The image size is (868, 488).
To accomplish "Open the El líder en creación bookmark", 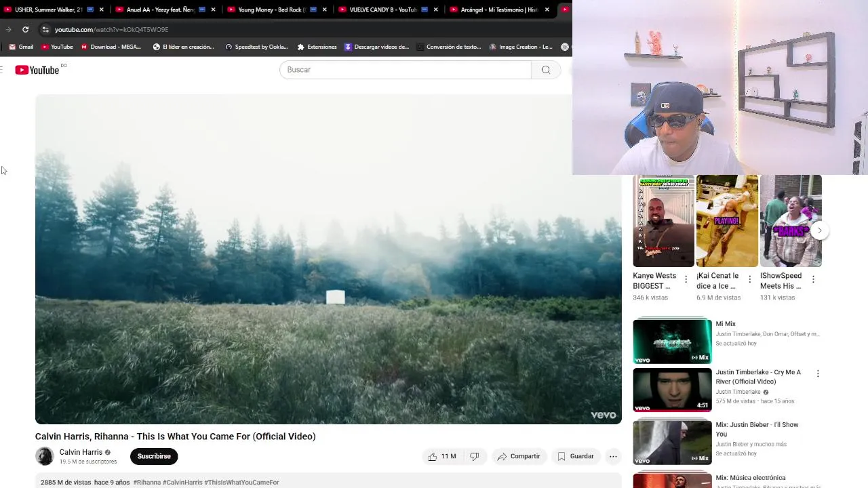I will click(x=183, y=47).
